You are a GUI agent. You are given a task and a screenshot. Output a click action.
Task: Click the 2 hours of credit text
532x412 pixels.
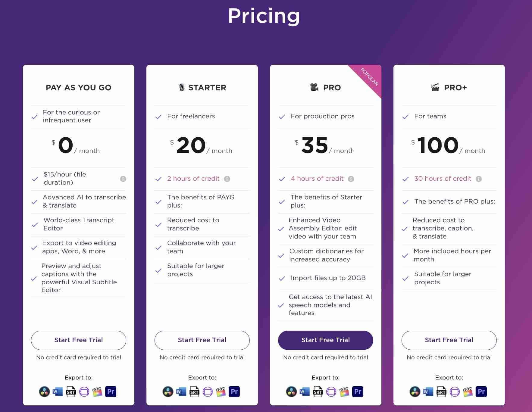pos(193,179)
